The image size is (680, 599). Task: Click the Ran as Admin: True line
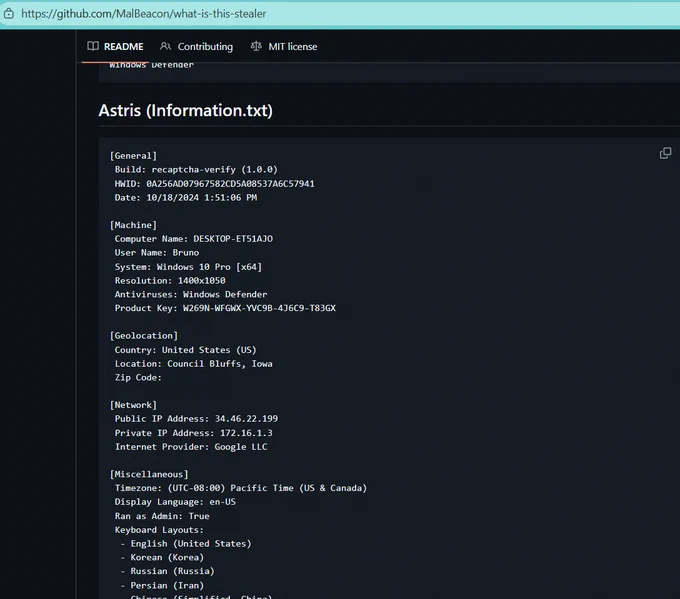[162, 516]
